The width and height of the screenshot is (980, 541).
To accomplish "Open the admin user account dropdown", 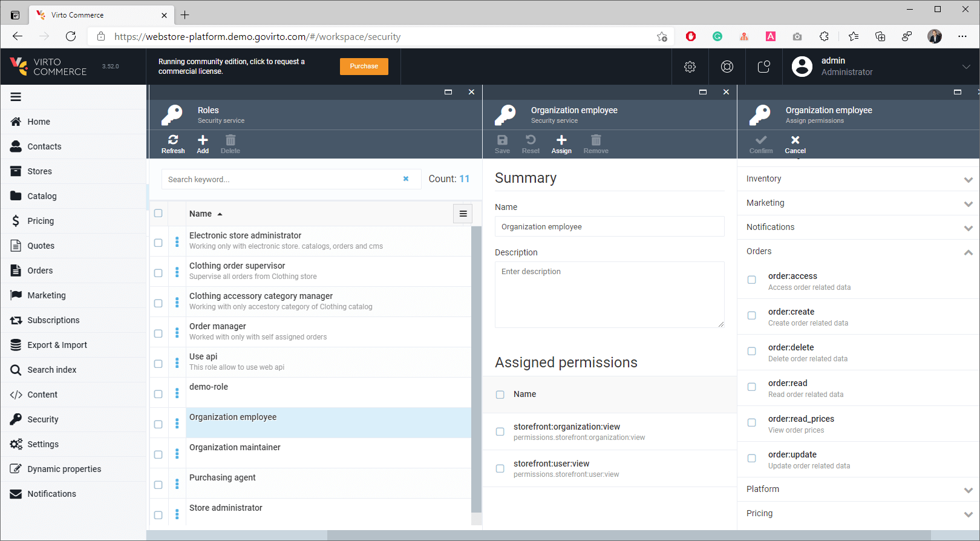I will [965, 67].
